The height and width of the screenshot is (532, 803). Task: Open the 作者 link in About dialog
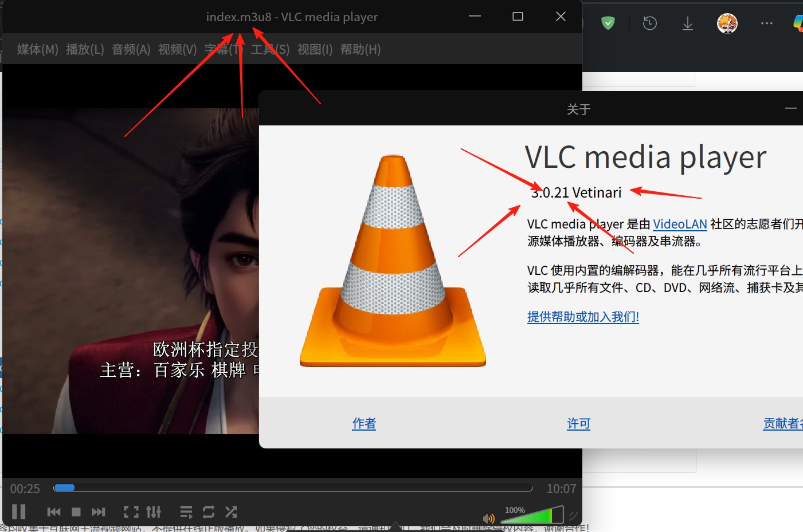[364, 423]
